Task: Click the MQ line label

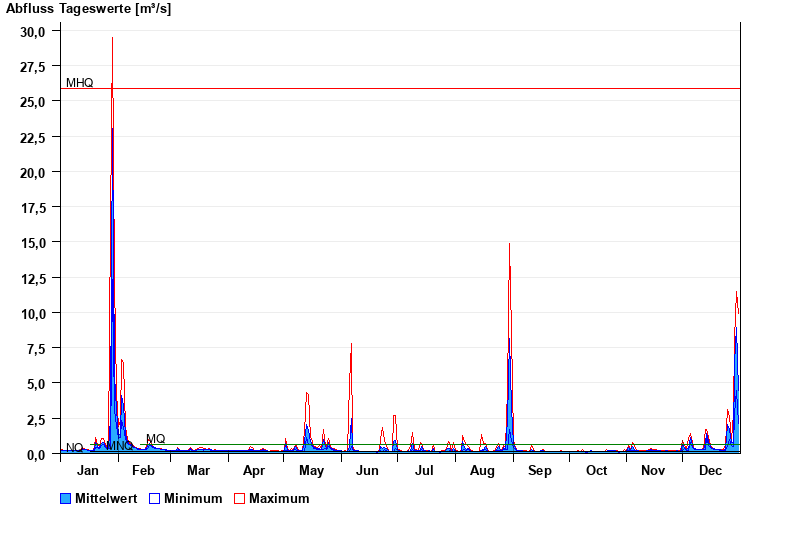Action: coord(156,439)
